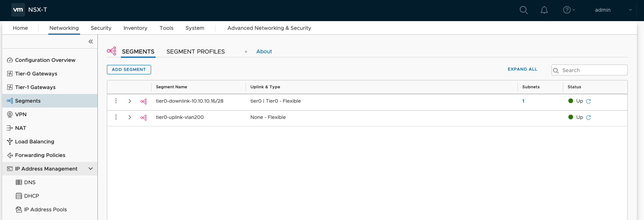Open the admin user dropdown
Screen dimensions: 644x220
612,10
